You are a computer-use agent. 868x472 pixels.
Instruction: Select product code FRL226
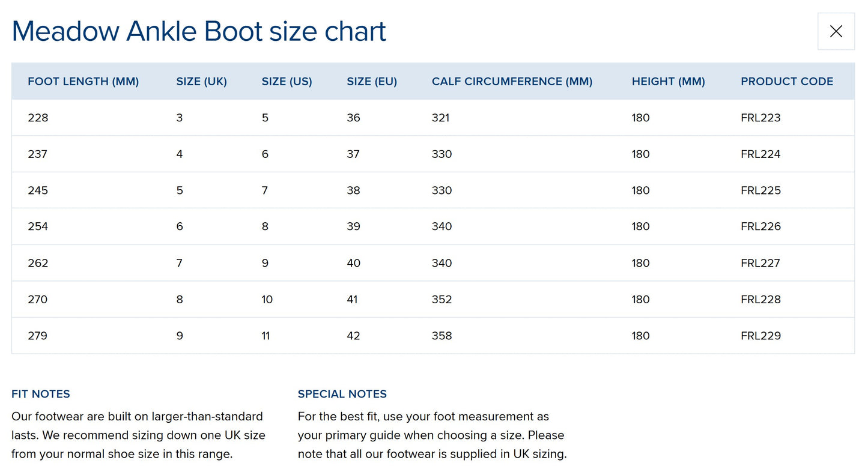[760, 226]
